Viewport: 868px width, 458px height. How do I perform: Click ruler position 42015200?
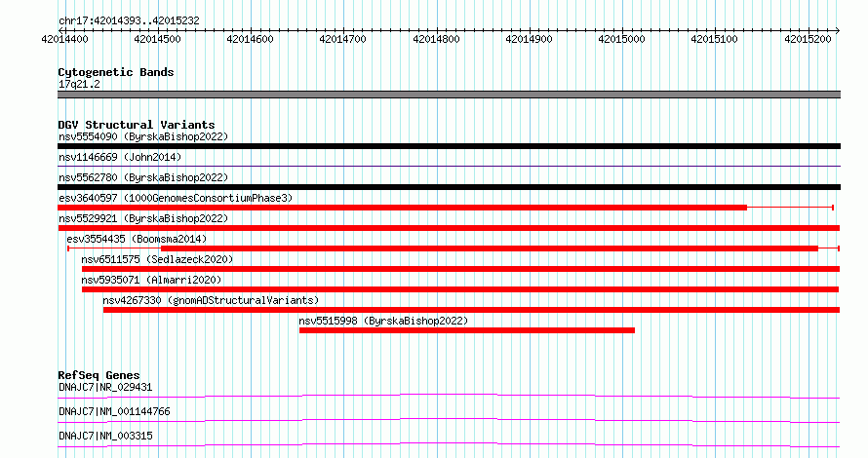(x=808, y=39)
